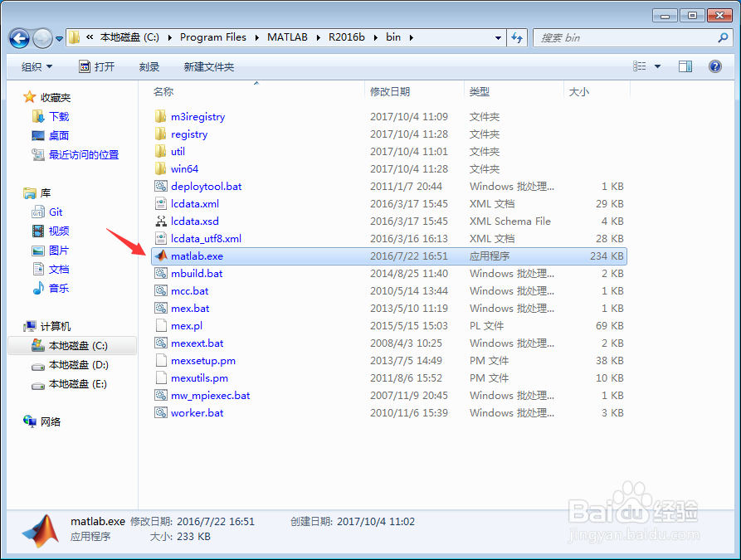Select the mexsetup.pm file name
The width and height of the screenshot is (741, 560).
(203, 361)
